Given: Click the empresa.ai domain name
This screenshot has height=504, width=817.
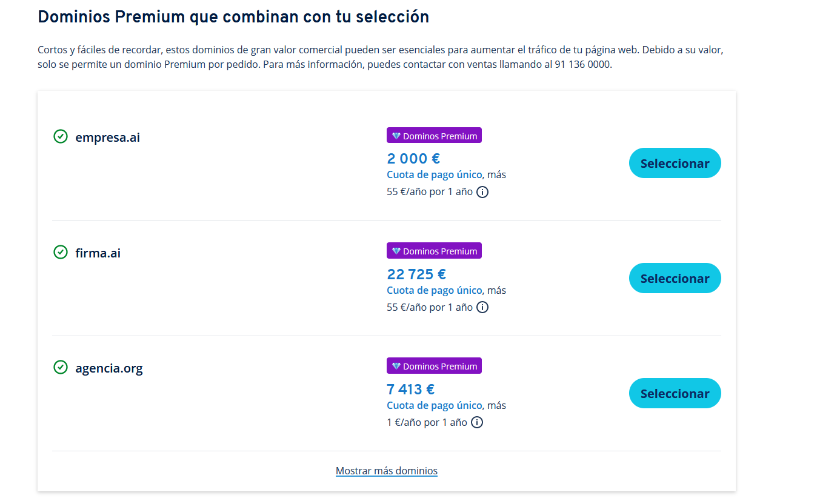Looking at the screenshot, I should (x=107, y=137).
